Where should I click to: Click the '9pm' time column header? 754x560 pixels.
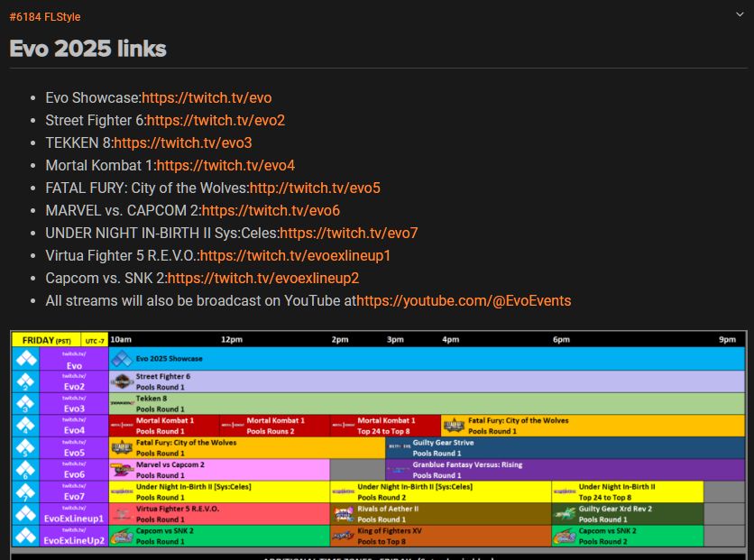[x=727, y=339]
